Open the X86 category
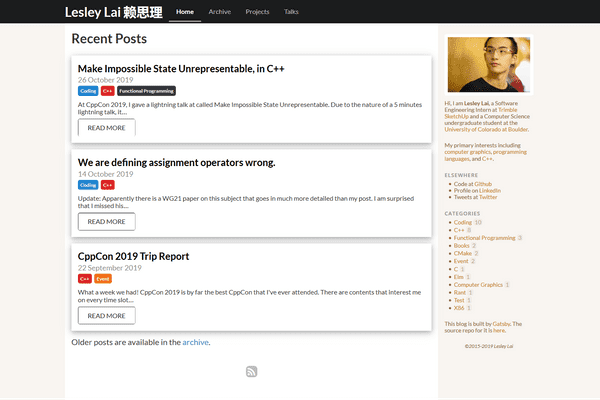The image size is (600, 400). point(459,308)
